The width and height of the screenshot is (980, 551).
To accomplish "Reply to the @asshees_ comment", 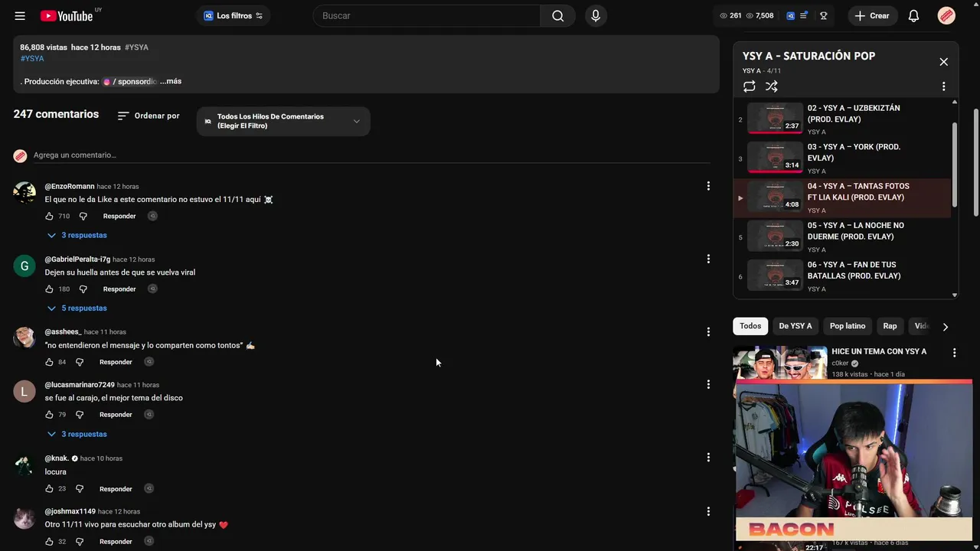I will (116, 362).
